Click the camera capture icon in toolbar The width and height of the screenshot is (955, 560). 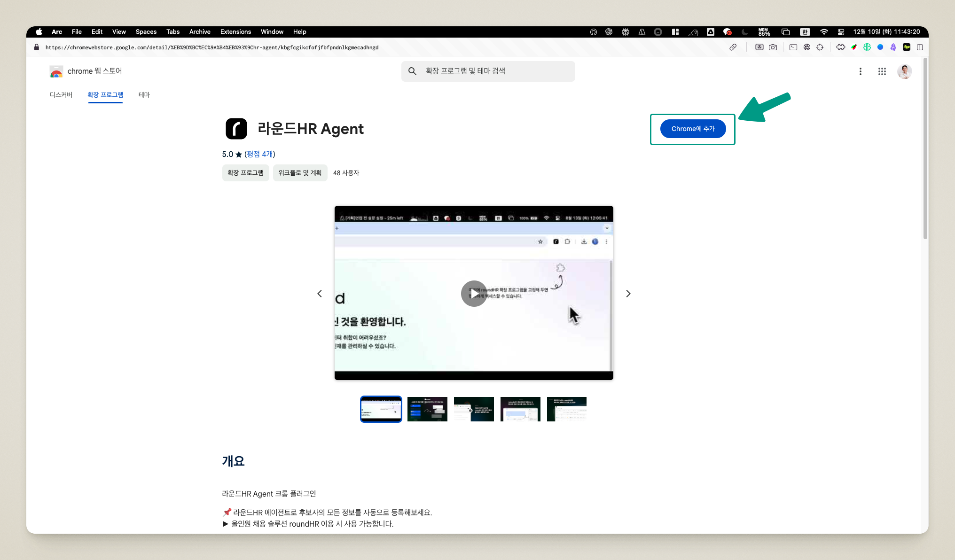coord(773,47)
